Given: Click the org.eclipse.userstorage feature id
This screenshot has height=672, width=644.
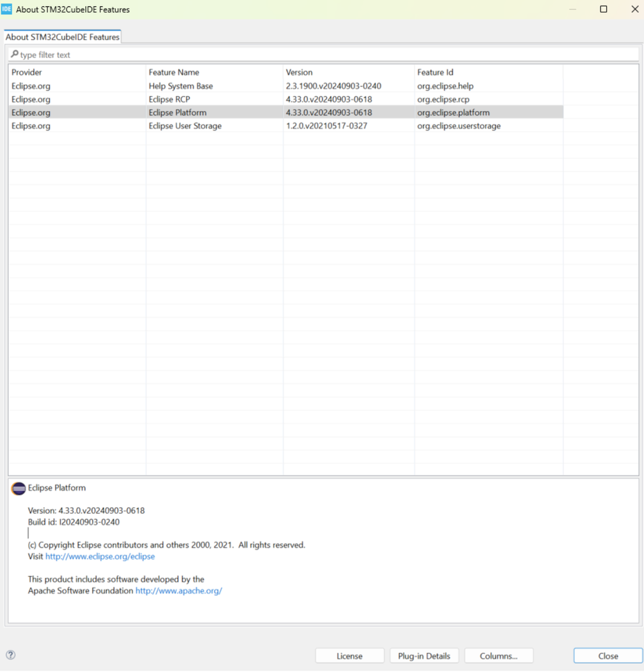Looking at the screenshot, I should 458,126.
